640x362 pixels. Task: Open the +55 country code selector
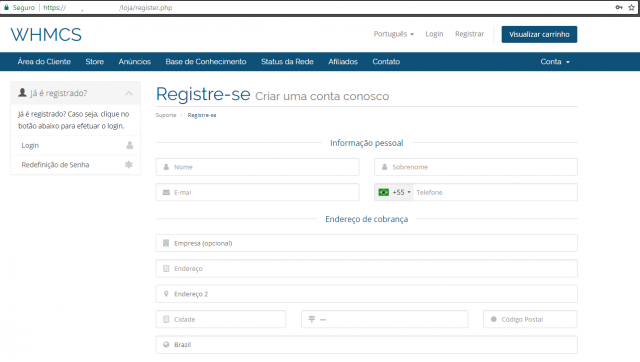point(401,192)
